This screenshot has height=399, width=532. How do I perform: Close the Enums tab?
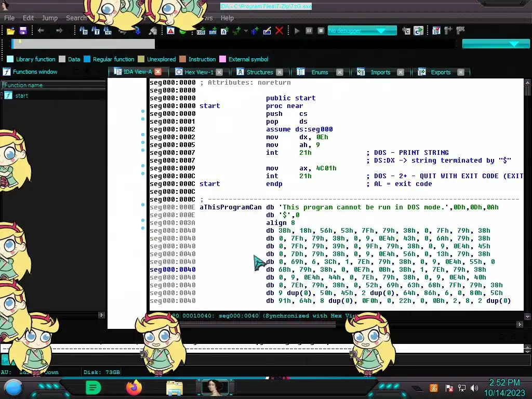(x=339, y=72)
